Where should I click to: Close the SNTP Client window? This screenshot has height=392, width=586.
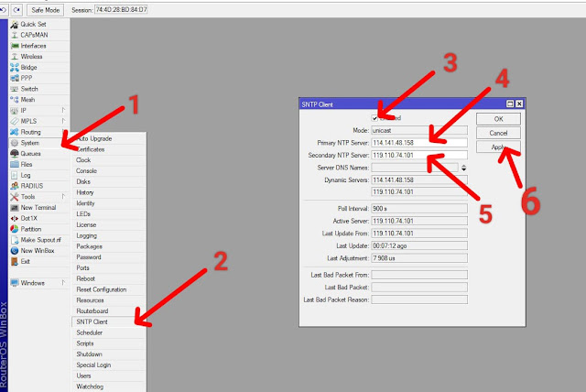519,103
